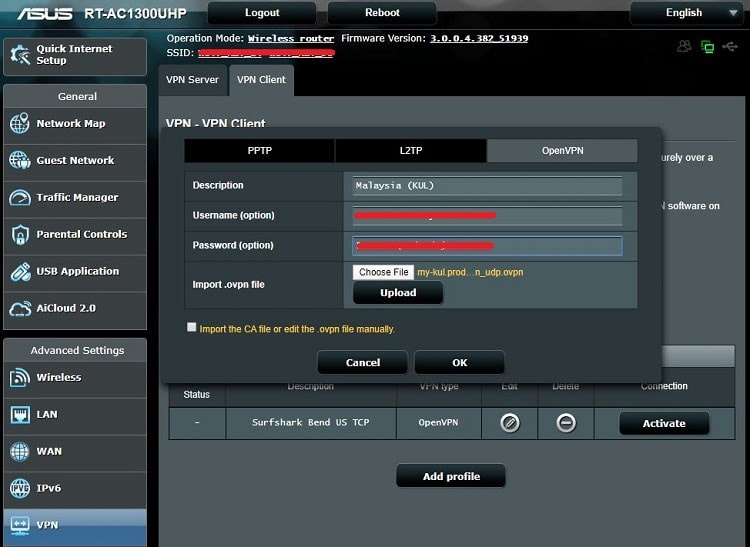
Task: Switch to the VPN Server tab
Action: point(192,80)
